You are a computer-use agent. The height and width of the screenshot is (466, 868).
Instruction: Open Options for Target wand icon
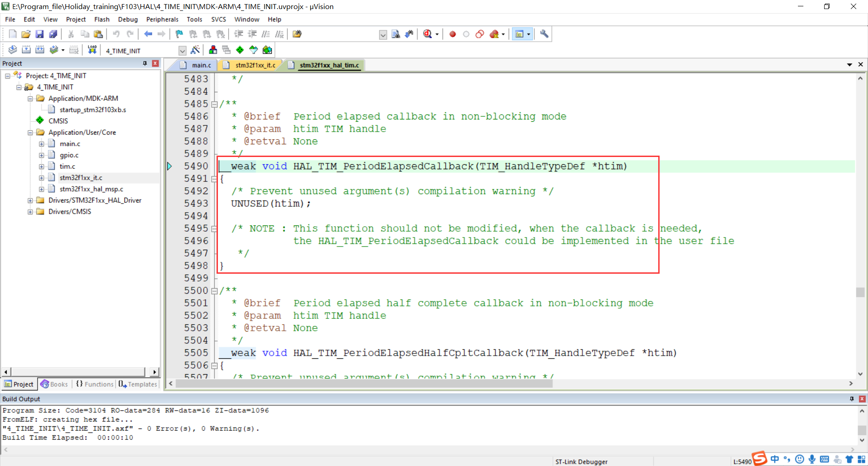tap(195, 50)
